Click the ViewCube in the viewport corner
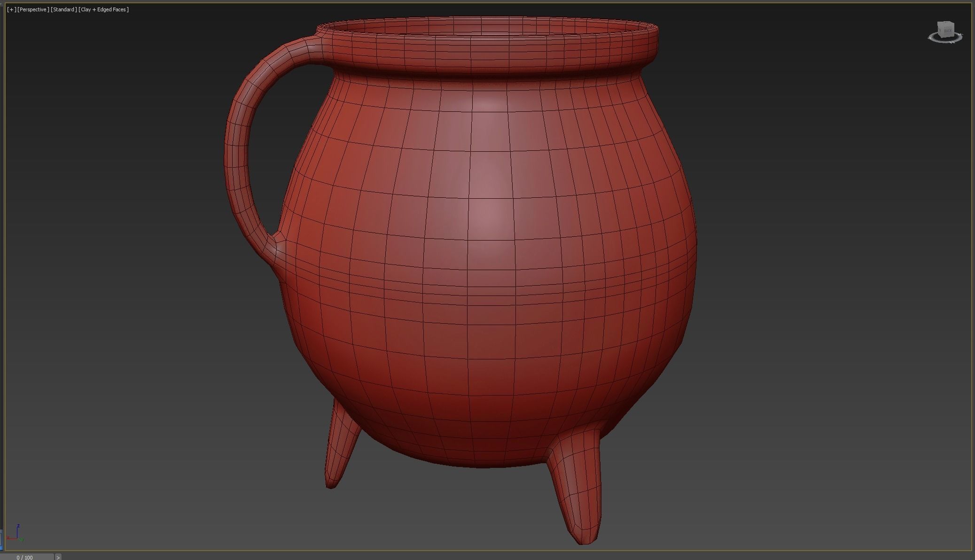The height and width of the screenshot is (560, 975). pyautogui.click(x=945, y=29)
